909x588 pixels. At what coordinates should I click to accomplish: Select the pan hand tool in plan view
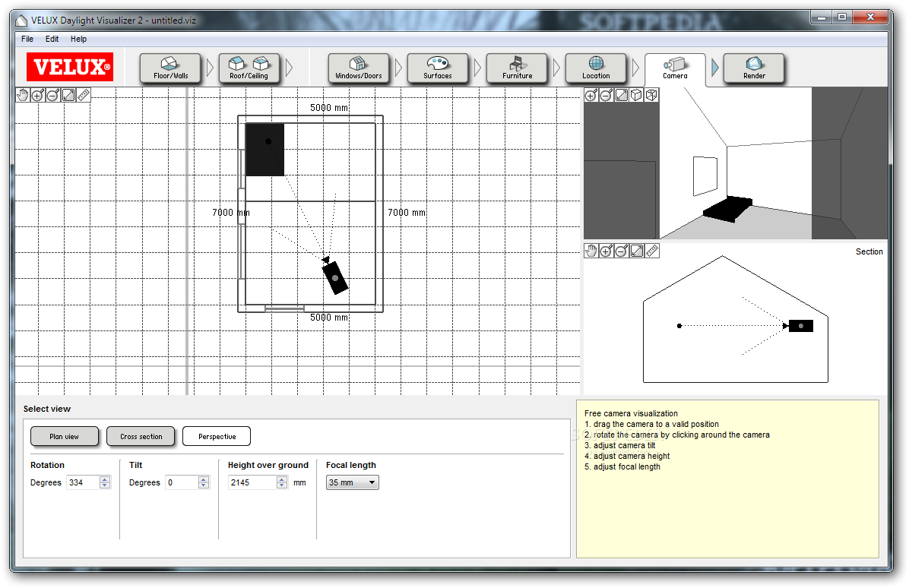click(23, 95)
